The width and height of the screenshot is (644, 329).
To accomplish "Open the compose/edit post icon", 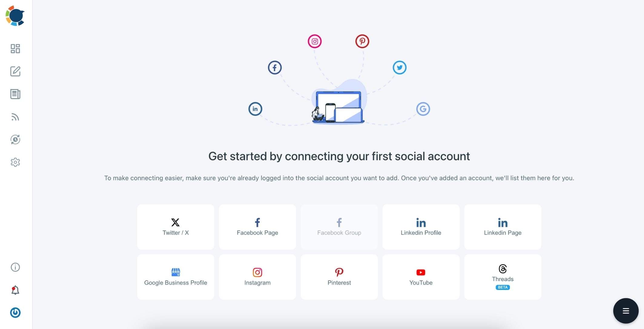I will (15, 71).
